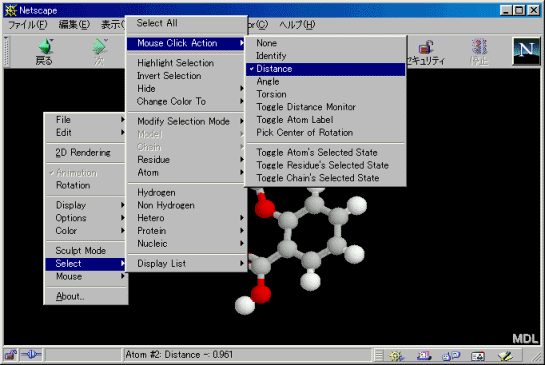Open the File submenu in context menu

[x=86, y=120]
